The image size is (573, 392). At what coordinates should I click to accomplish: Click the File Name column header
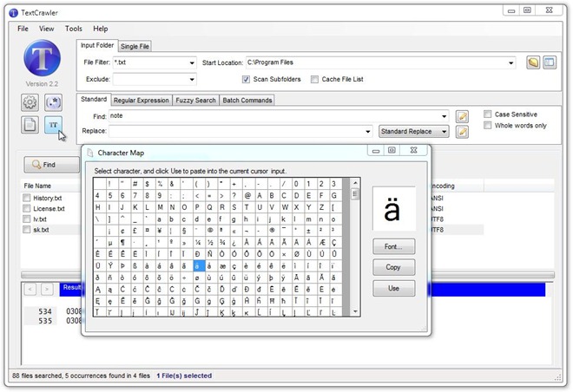pyautogui.click(x=37, y=186)
